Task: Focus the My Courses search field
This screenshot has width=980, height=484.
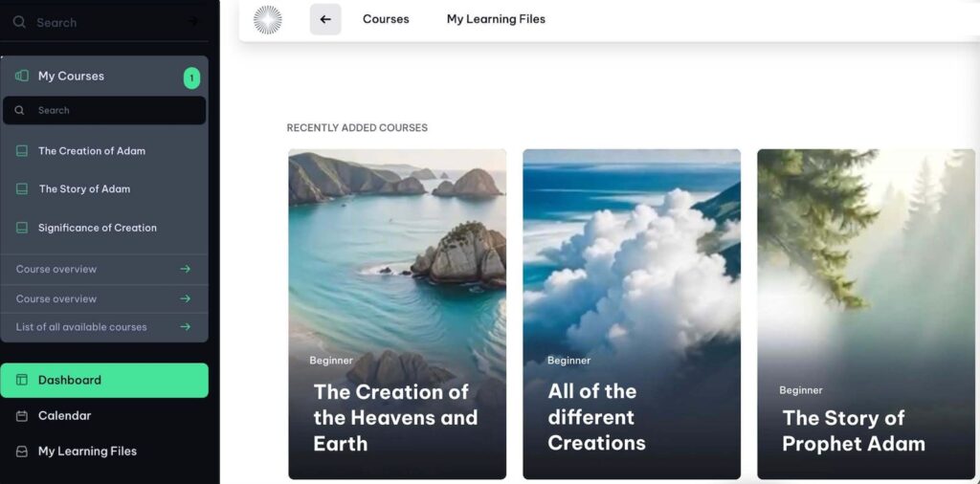Action: click(x=104, y=111)
